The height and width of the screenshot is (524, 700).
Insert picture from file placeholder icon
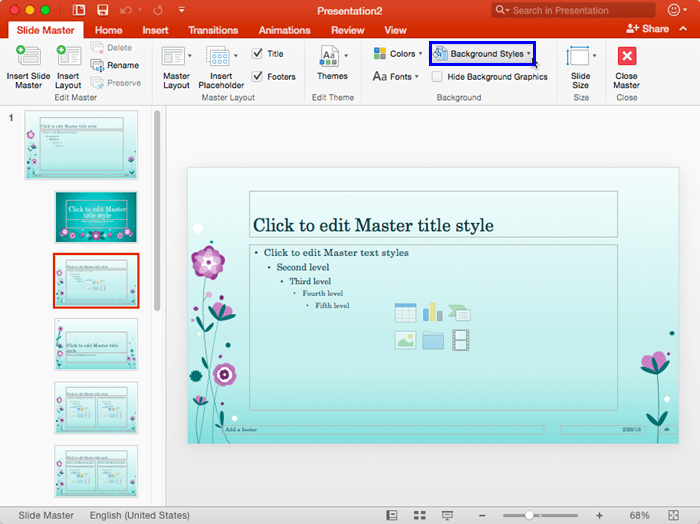tap(405, 340)
